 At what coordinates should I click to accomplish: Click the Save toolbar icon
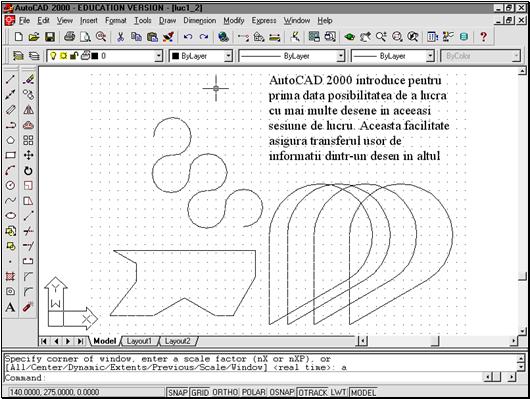[50, 37]
